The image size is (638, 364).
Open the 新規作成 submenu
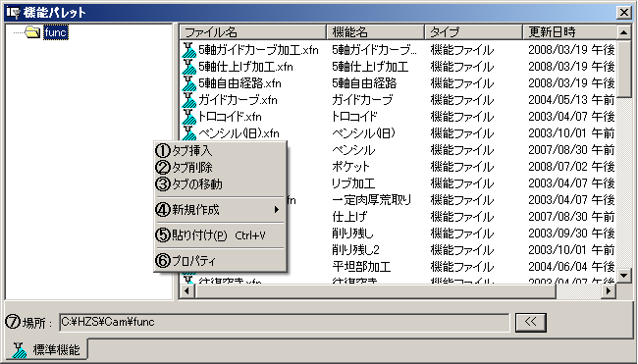(220, 209)
